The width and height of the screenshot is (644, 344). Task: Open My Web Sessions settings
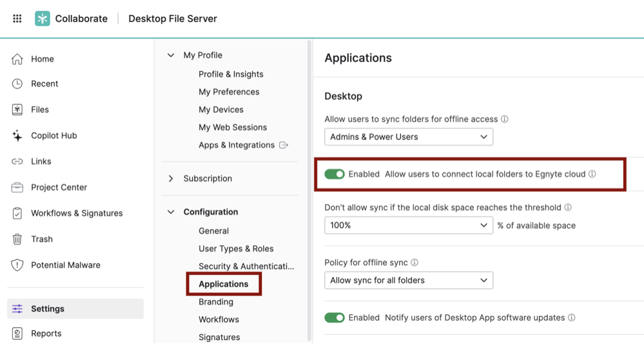[233, 127]
